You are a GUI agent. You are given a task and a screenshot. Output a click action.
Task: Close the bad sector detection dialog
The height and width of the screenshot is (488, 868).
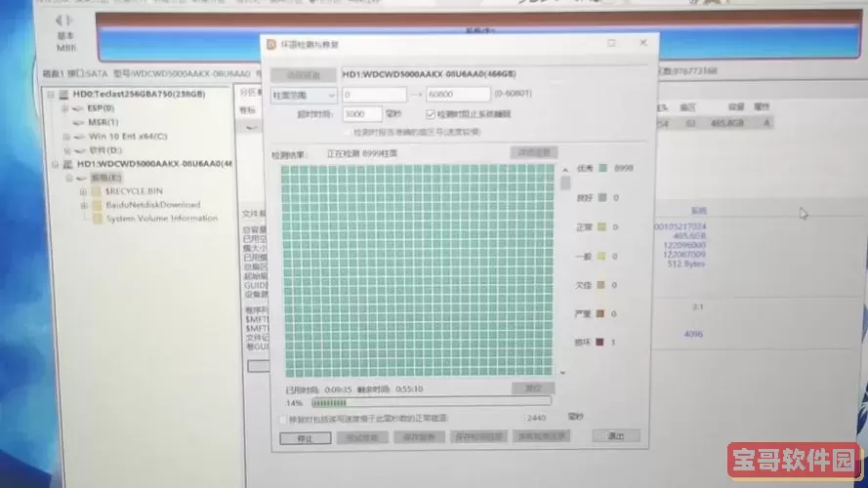pos(642,42)
